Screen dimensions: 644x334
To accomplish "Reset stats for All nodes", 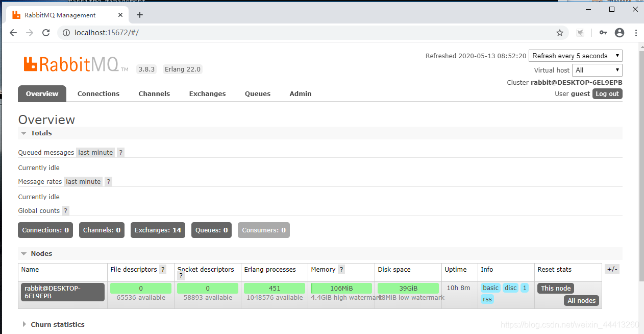I will point(582,300).
